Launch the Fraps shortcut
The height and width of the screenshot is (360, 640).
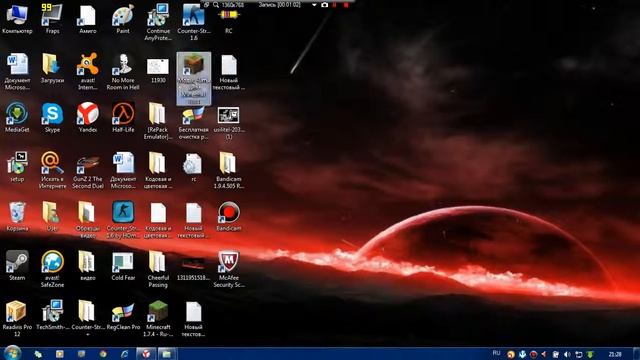[52, 18]
